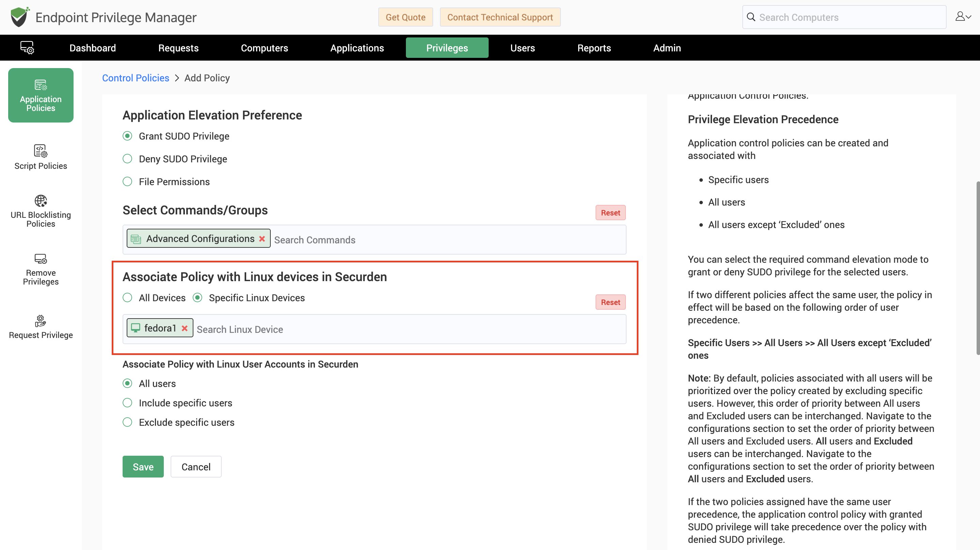Follow the Control Policies breadcrumb link

coord(136,78)
